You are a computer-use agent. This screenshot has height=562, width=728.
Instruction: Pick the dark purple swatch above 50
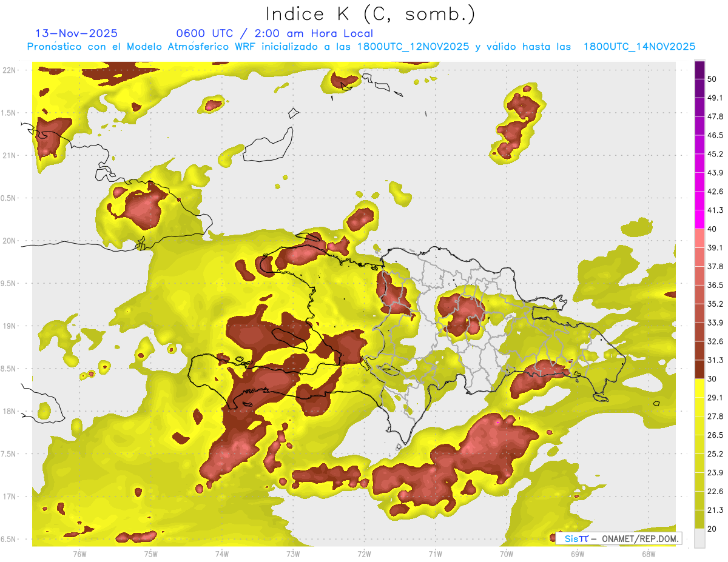tap(699, 70)
